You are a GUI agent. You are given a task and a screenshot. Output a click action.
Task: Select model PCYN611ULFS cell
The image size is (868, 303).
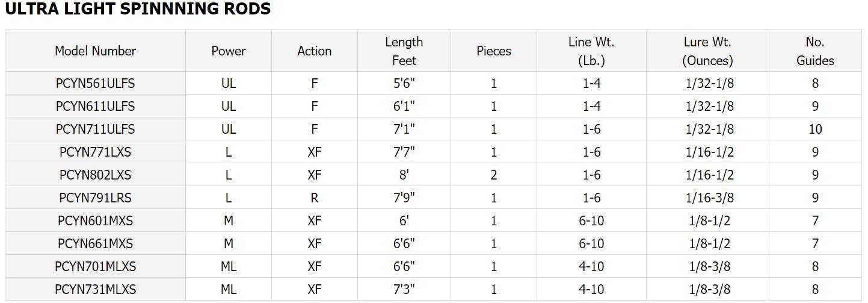pyautogui.click(x=95, y=106)
